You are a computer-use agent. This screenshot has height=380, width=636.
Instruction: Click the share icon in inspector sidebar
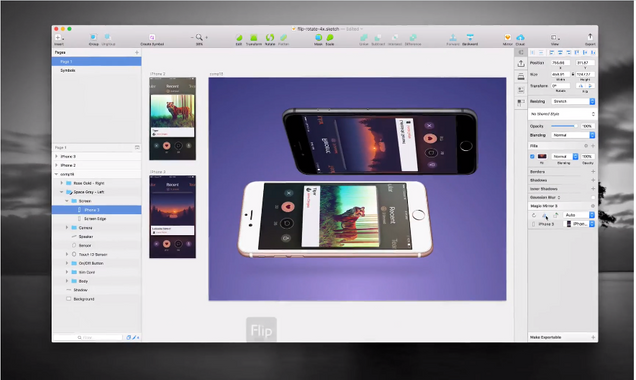coord(521,64)
